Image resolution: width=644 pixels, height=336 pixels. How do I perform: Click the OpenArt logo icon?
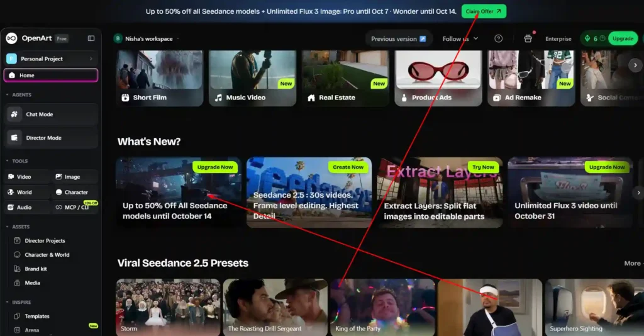click(11, 38)
